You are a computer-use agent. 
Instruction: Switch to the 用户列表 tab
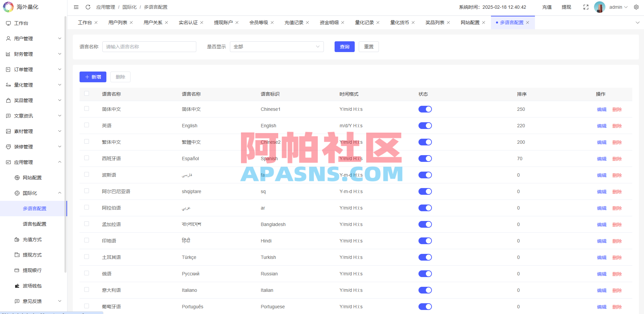pyautogui.click(x=117, y=22)
